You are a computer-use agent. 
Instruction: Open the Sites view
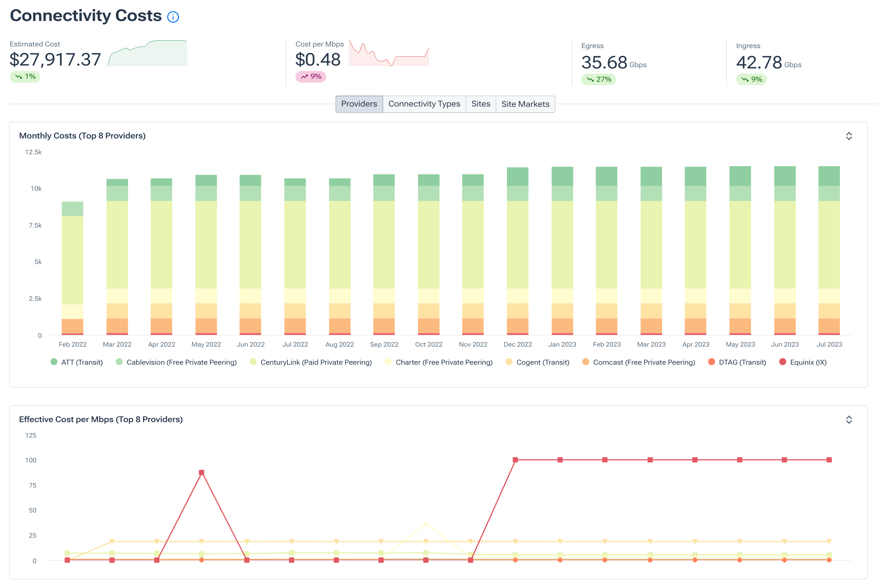click(x=480, y=104)
